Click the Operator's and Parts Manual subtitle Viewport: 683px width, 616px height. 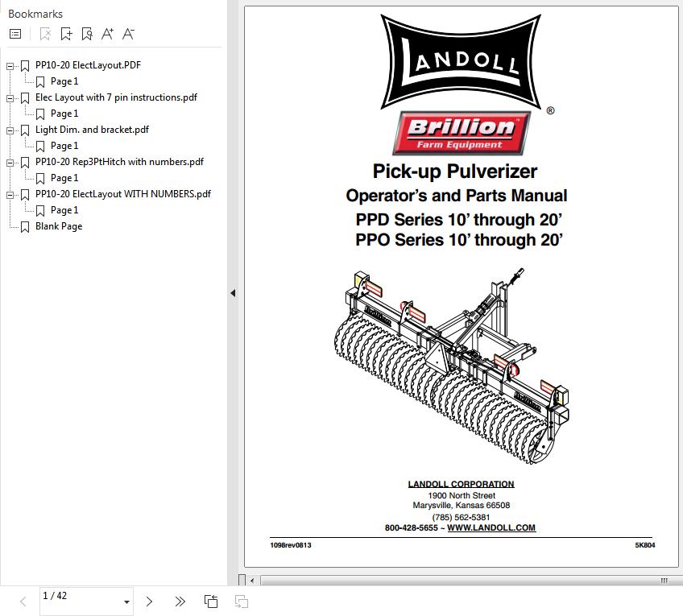(x=457, y=196)
